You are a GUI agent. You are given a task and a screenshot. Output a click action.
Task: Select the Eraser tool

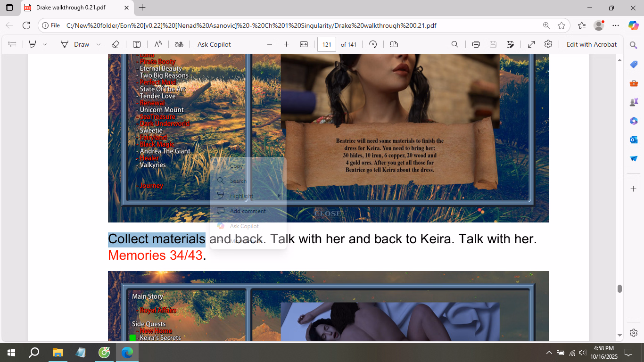(116, 44)
